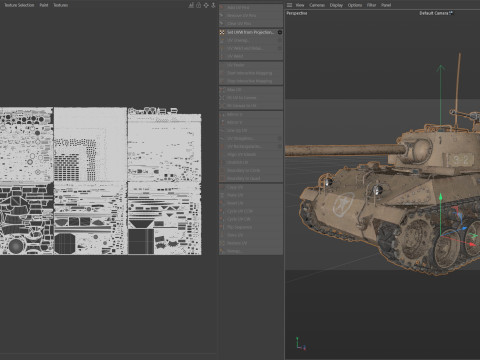The width and height of the screenshot is (480, 360).
Task: Choose Boundary to Circle command
Action: click(251, 170)
